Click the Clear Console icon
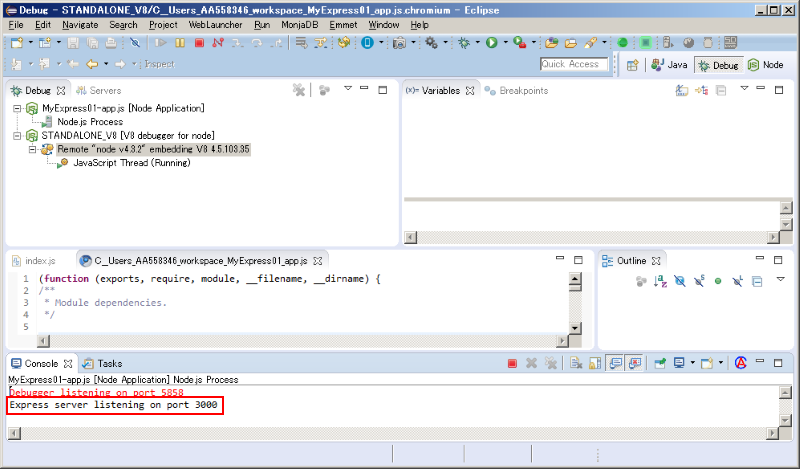This screenshot has height=469, width=800. tap(576, 363)
